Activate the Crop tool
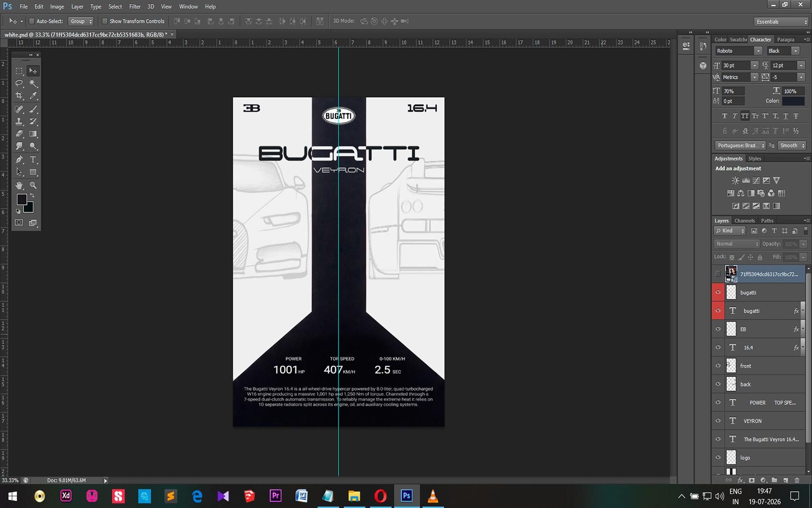This screenshot has width=812, height=508. (x=19, y=96)
